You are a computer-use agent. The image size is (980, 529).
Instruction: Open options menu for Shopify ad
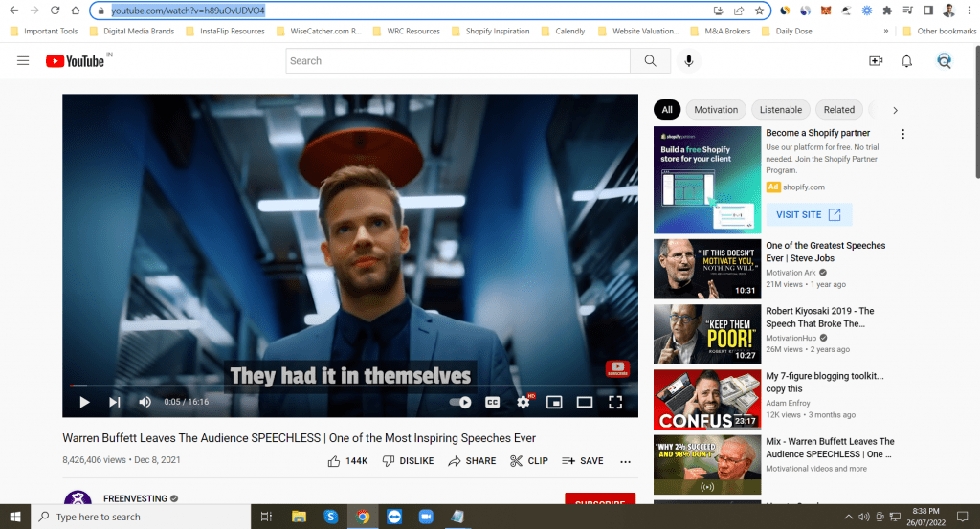pyautogui.click(x=902, y=134)
